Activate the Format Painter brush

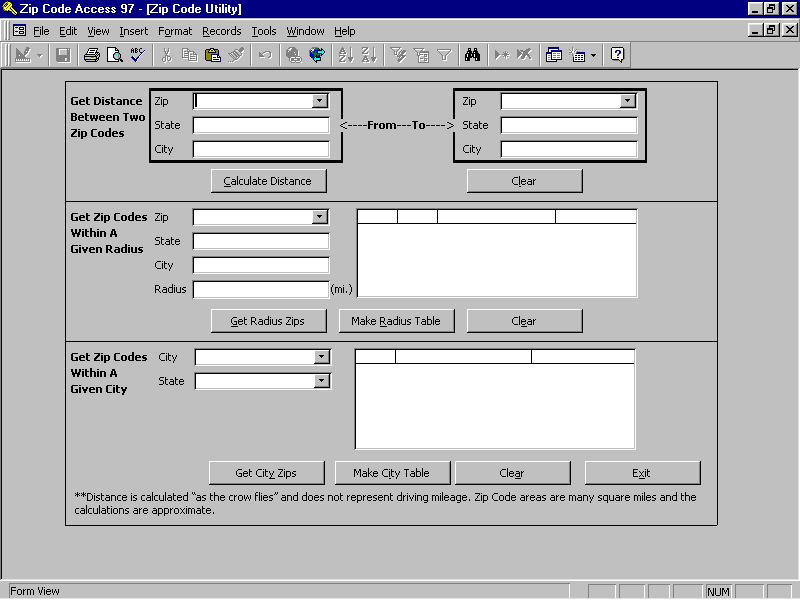236,55
